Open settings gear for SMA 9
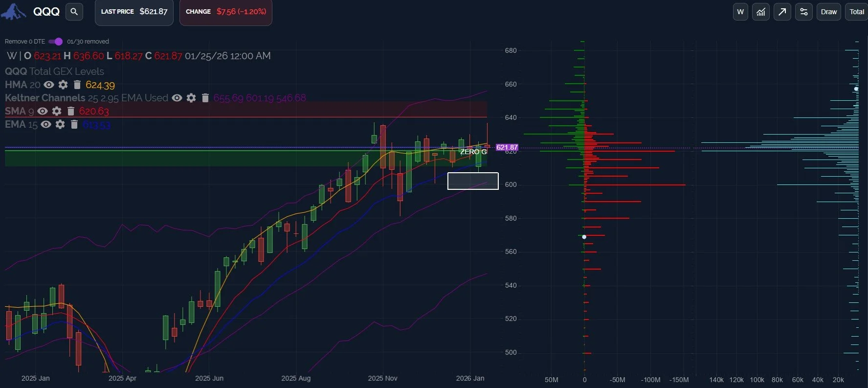Screen dimensions: 868x388 57,111
